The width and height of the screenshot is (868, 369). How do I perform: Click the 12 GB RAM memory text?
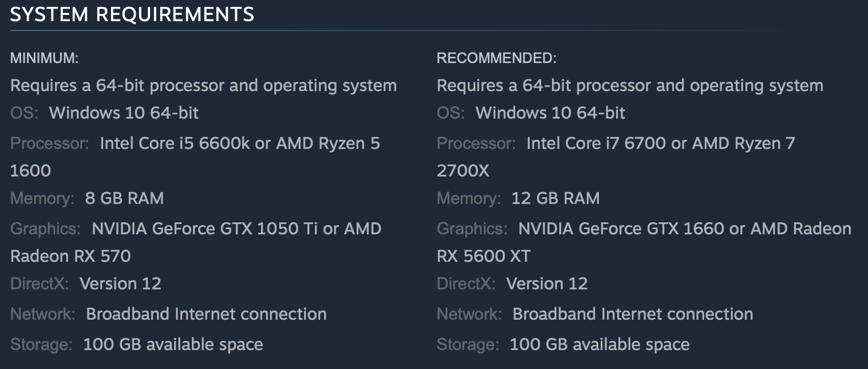pos(555,199)
